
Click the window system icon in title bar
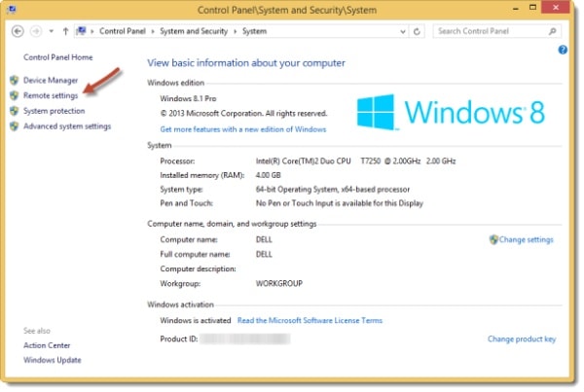[x=12, y=8]
